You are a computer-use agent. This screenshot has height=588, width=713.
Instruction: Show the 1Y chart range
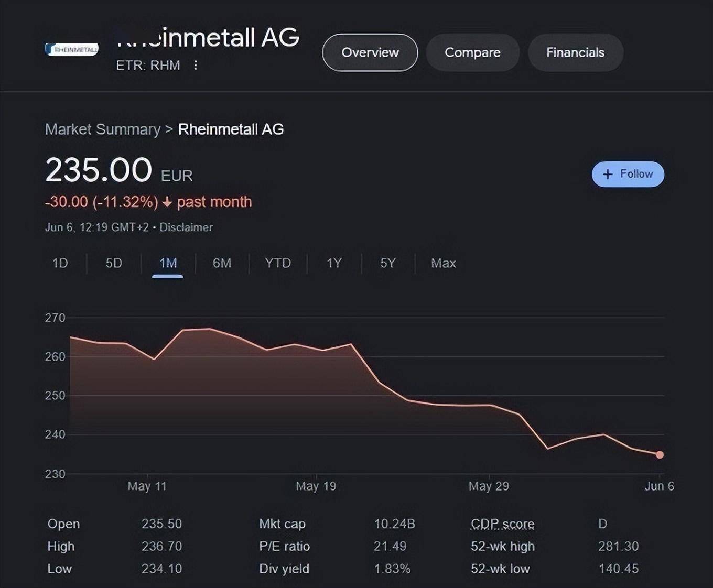click(334, 263)
